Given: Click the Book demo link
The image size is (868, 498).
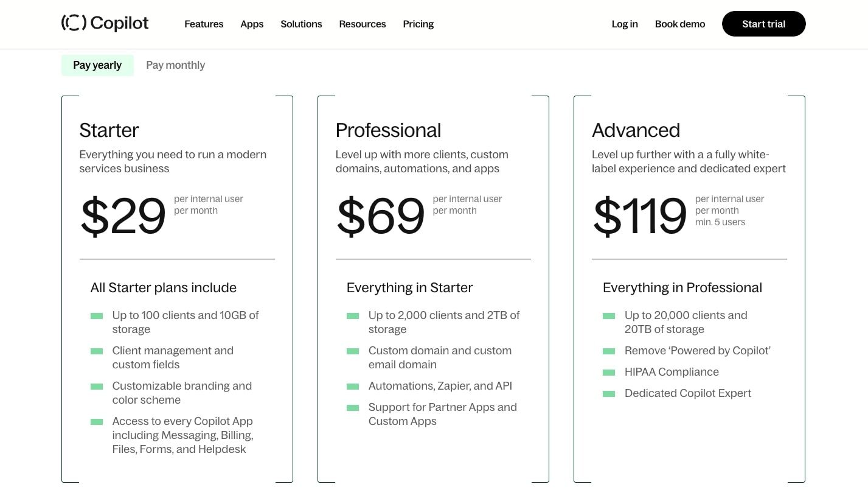Looking at the screenshot, I should point(680,24).
